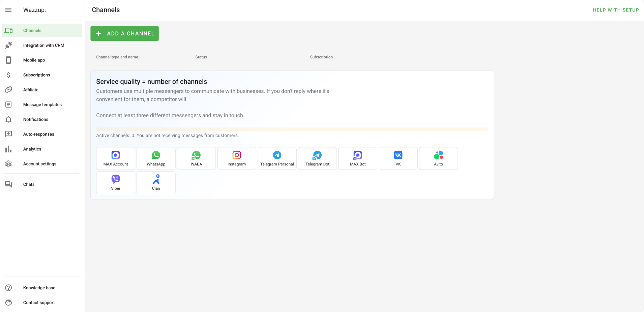
Task: Select the Avito channel tile
Action: click(438, 158)
